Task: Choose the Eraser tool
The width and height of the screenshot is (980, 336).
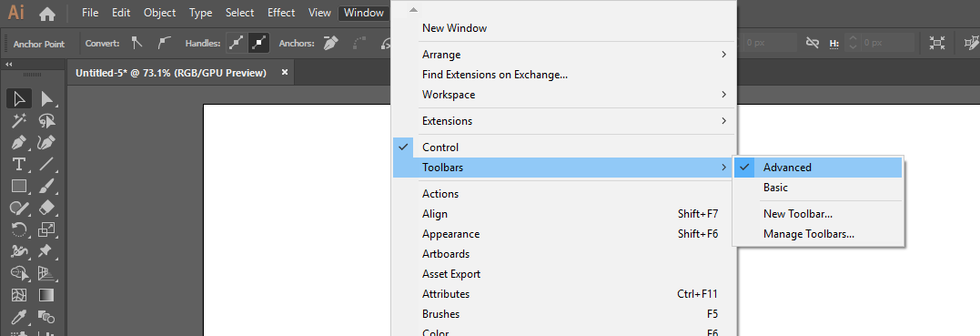Action: (47, 208)
